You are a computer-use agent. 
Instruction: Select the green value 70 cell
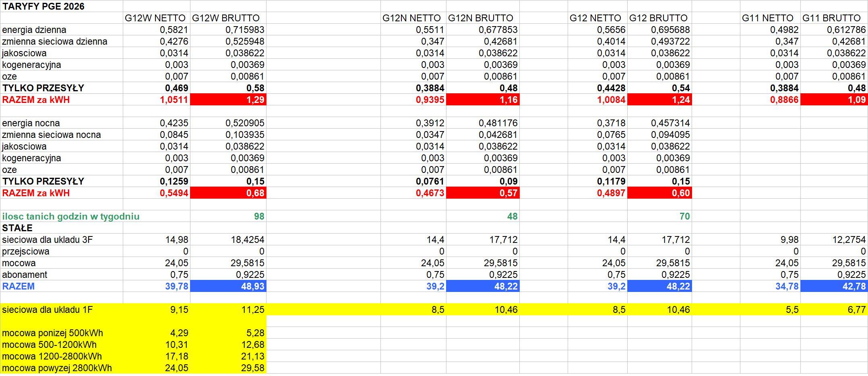[659, 216]
